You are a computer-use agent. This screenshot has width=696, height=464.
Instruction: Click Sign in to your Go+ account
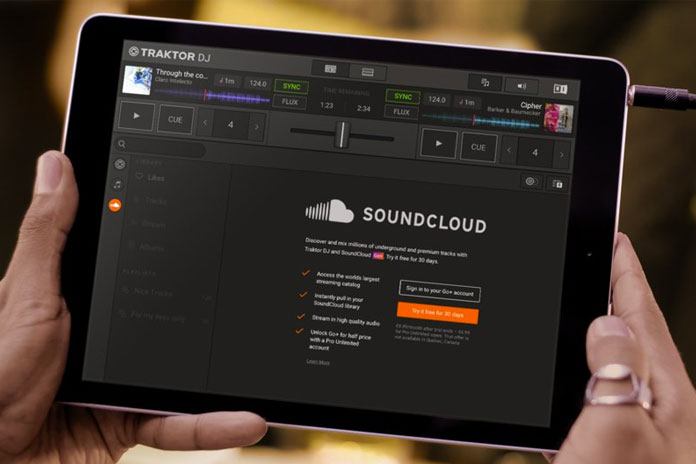440,292
